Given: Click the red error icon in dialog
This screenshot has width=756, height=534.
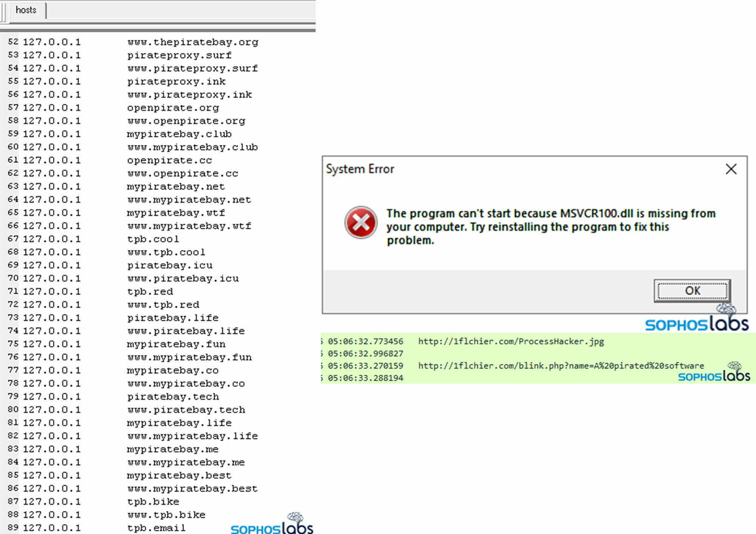Looking at the screenshot, I should click(361, 222).
